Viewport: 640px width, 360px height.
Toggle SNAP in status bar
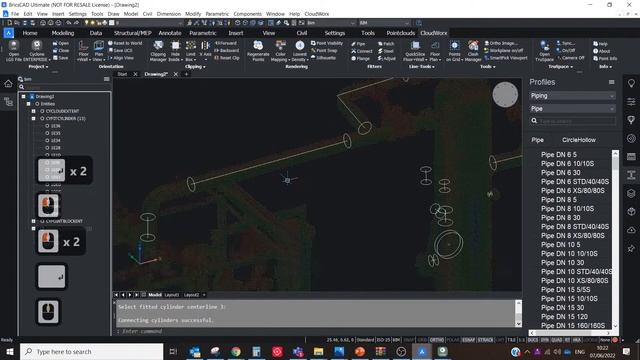pos(408,340)
